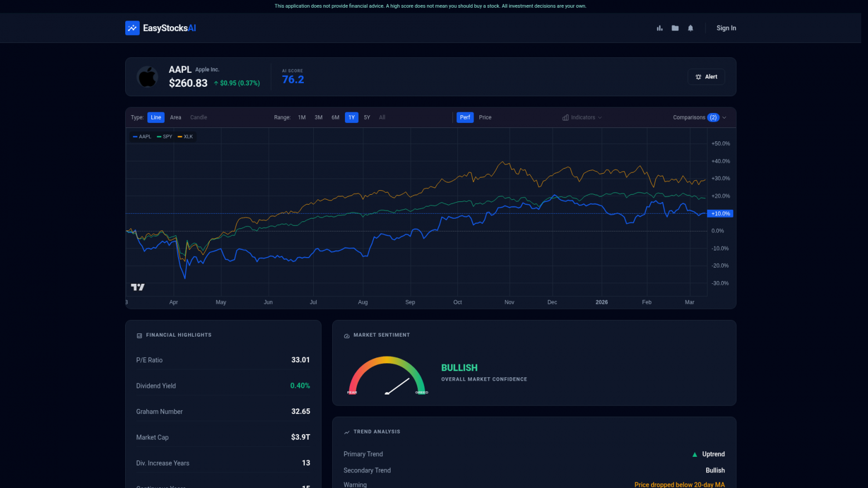Click the Market Sentiment gauge icon
This screenshot has width=868, height=488.
tap(347, 336)
